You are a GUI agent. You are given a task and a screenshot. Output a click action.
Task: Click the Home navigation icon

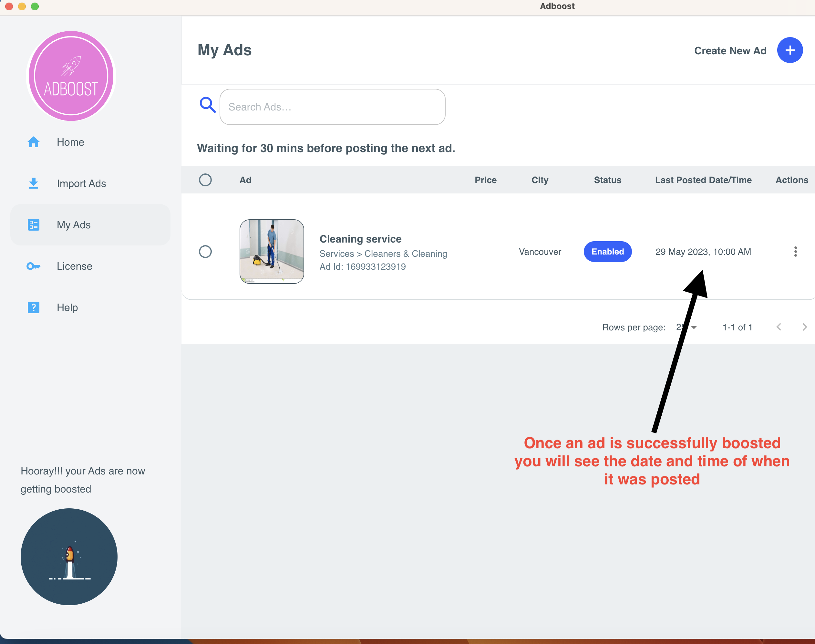33,142
